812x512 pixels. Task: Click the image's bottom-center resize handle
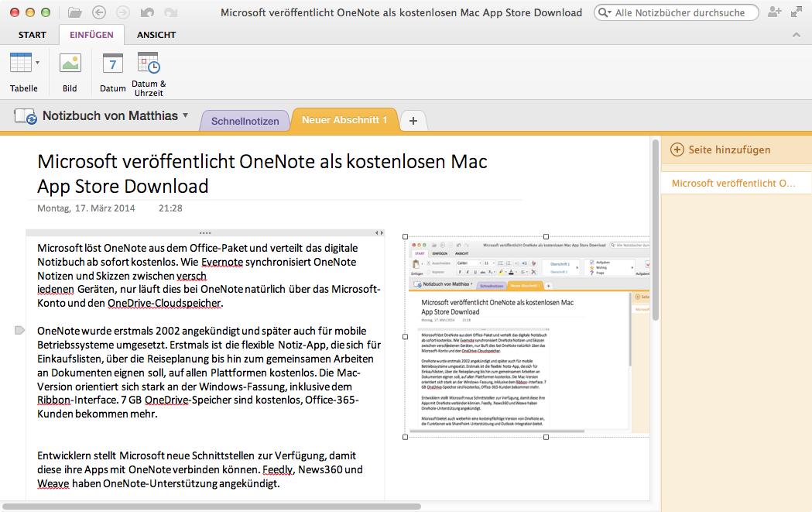click(x=546, y=437)
